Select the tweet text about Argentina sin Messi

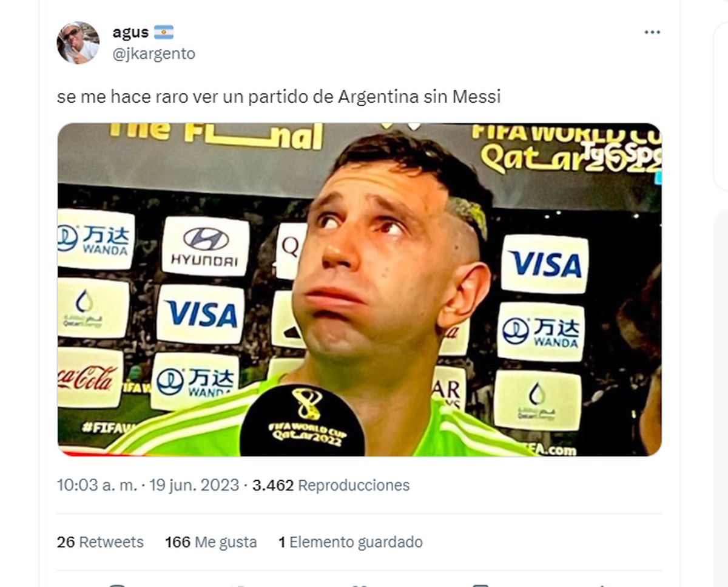tap(279, 97)
